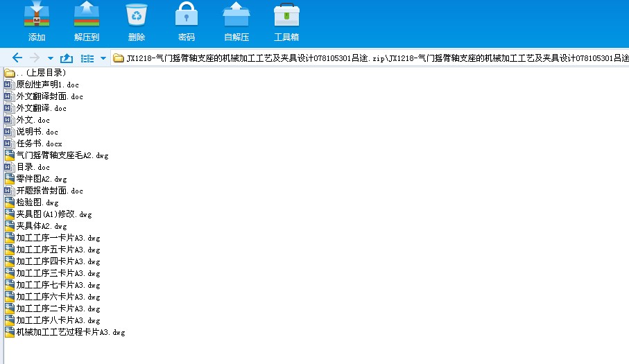Go back with the left arrow
Viewport: 629px width, 364px height.
tap(17, 58)
